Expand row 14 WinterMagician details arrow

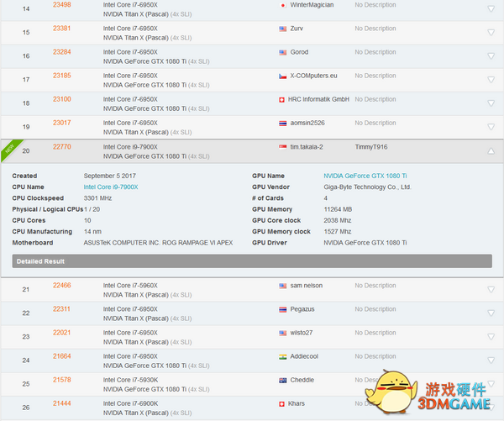491,9
